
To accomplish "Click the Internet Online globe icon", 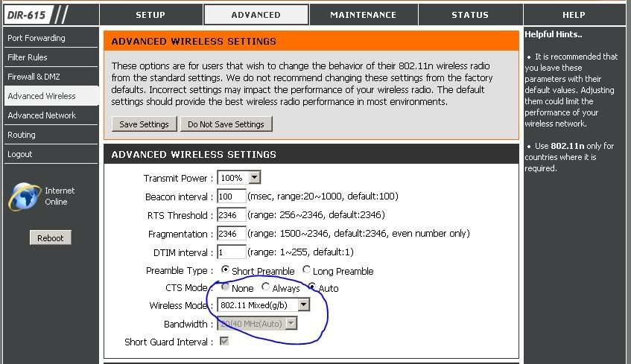I will tap(25, 196).
